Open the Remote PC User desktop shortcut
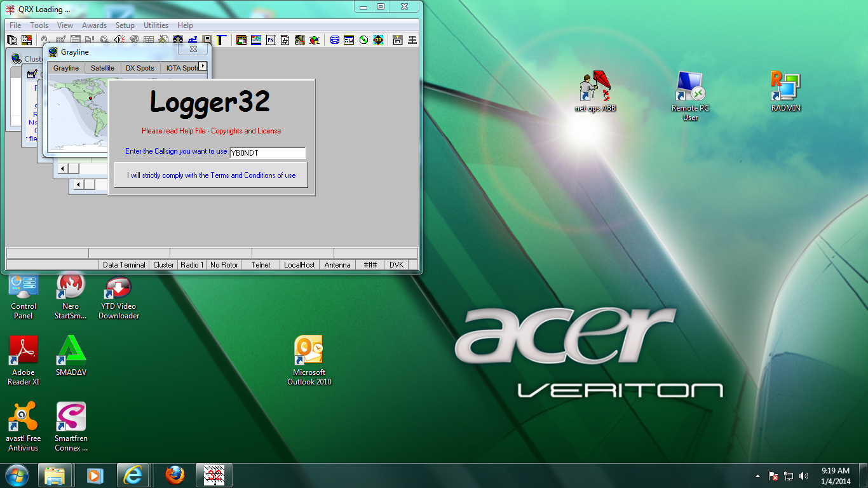This screenshot has height=488, width=868. (690, 96)
